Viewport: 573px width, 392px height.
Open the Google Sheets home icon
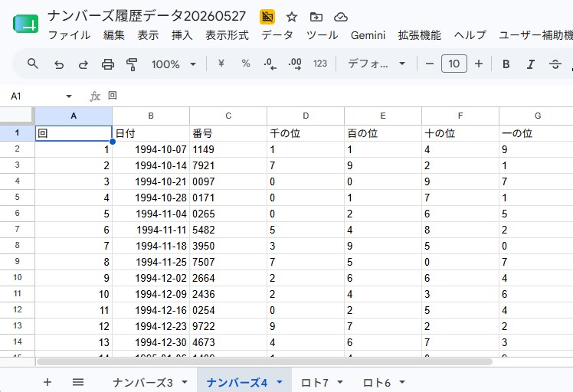pos(25,24)
